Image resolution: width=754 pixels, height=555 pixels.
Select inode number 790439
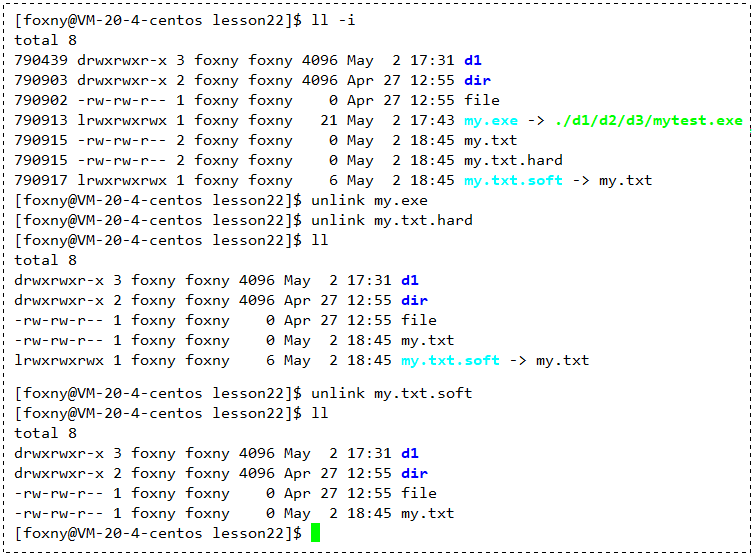pos(41,60)
